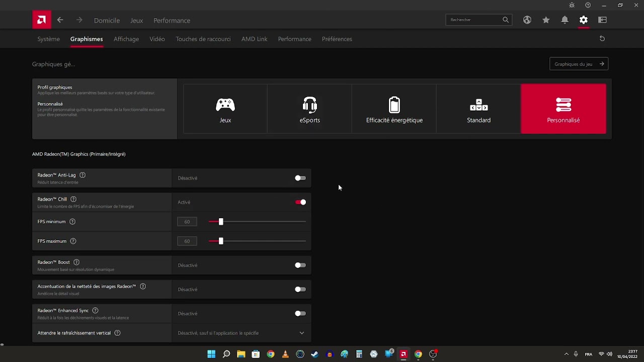
Task: Open File Explorer from taskbar
Action: tap(241, 354)
